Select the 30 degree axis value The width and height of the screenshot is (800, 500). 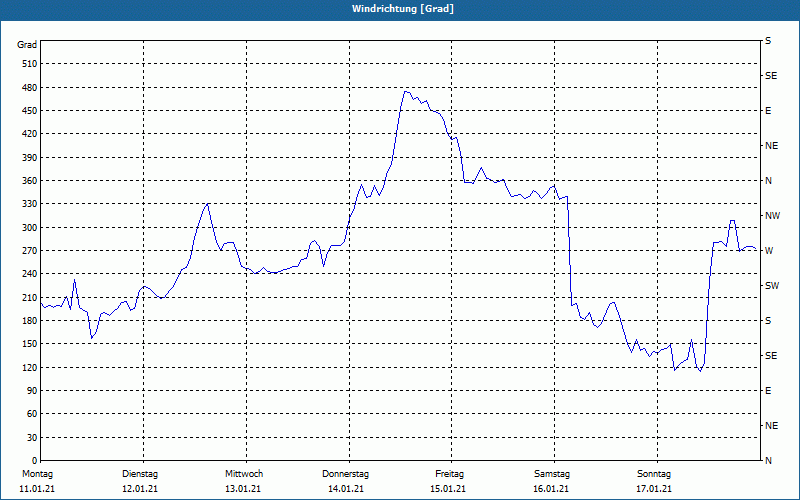(x=33, y=438)
